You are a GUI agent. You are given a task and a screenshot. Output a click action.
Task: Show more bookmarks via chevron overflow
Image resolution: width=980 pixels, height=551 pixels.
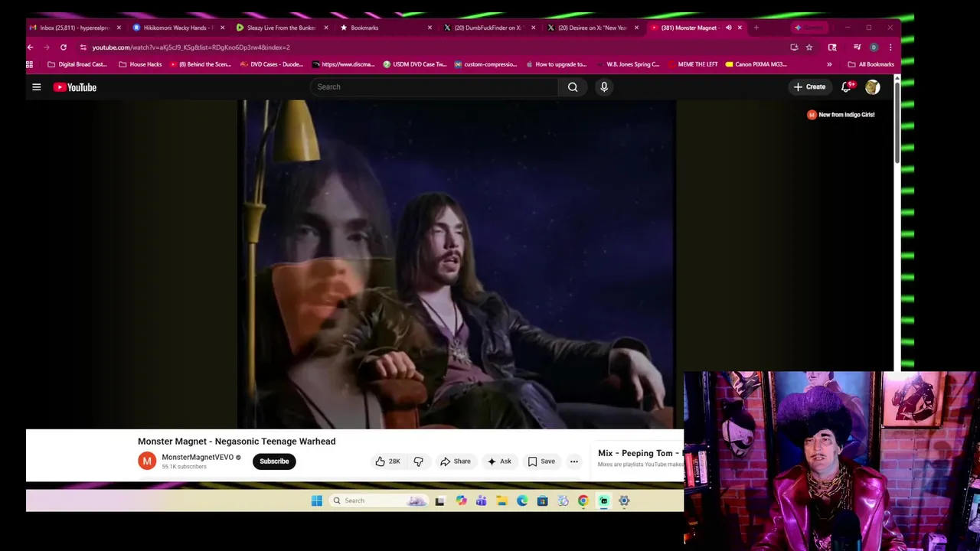(x=829, y=64)
